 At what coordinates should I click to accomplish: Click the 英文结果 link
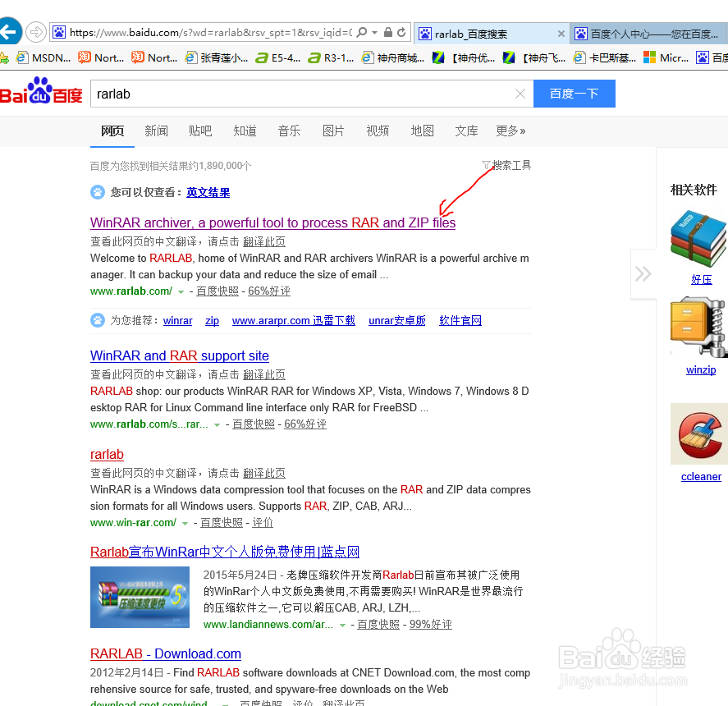(208, 192)
